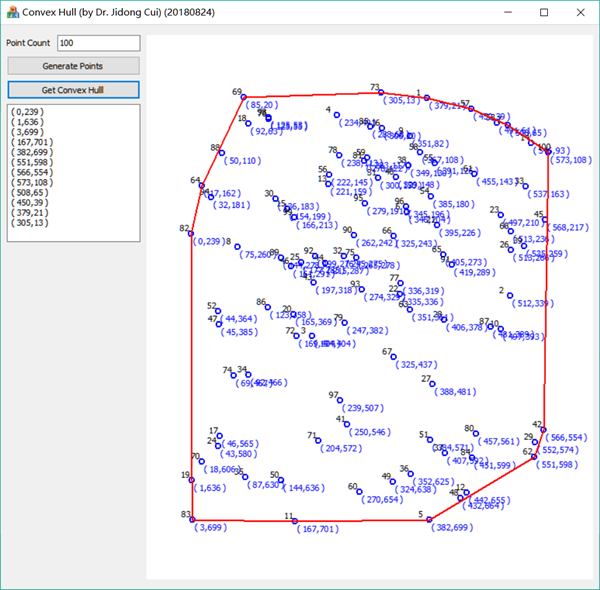Click the Generate Points button
The image size is (600, 590).
(73, 66)
